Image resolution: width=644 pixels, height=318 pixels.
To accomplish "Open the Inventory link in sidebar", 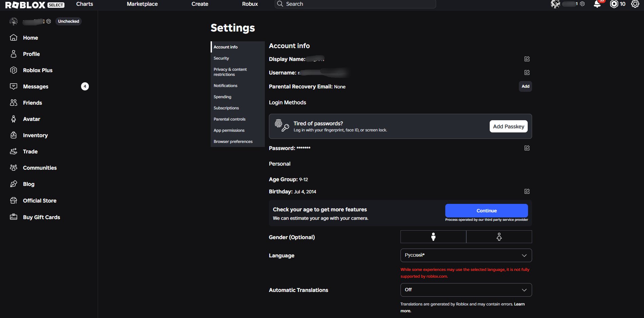I will [x=35, y=135].
